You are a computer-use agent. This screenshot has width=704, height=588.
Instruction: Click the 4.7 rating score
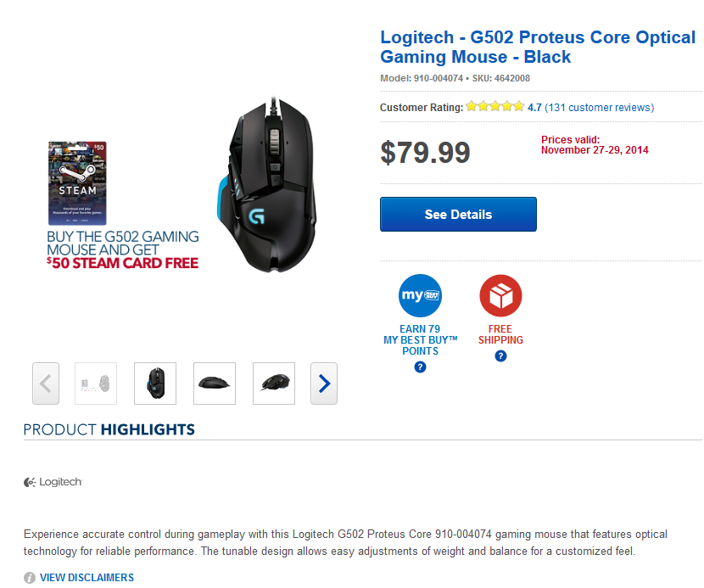534,108
